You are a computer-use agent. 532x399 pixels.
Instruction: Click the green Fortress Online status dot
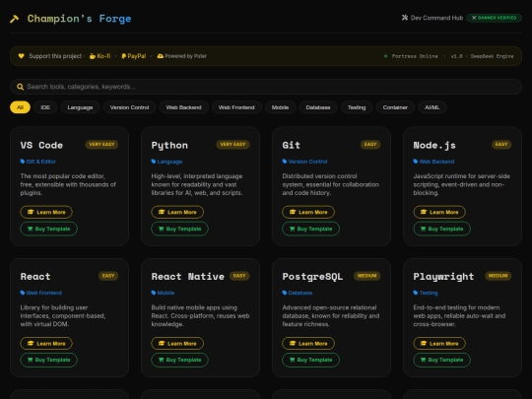(385, 56)
